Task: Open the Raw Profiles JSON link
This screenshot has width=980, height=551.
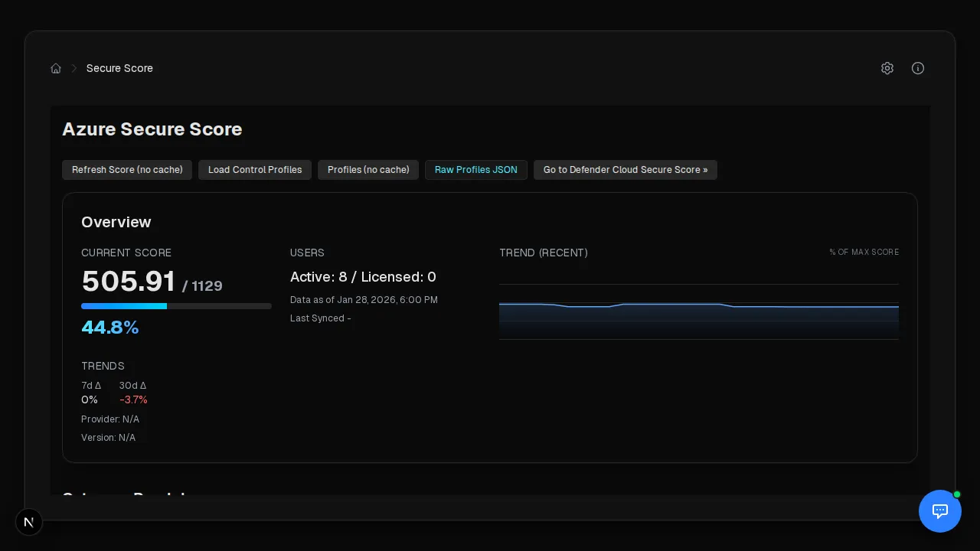Action: click(476, 170)
